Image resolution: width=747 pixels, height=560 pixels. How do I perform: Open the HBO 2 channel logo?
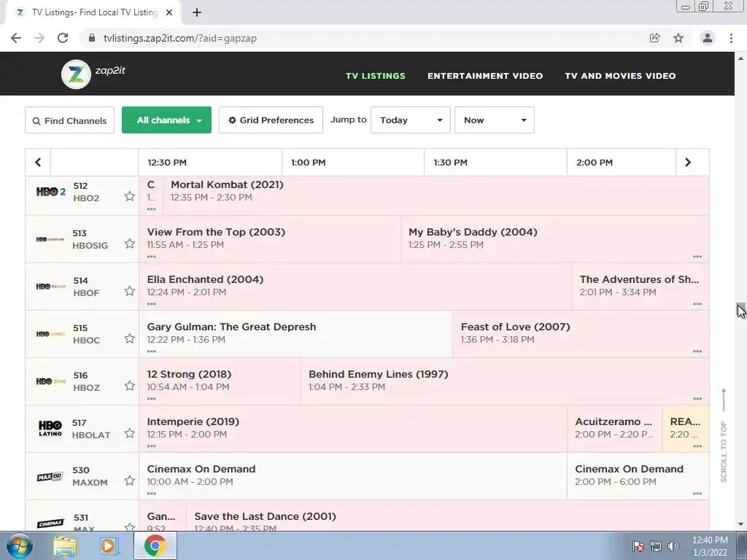50,192
